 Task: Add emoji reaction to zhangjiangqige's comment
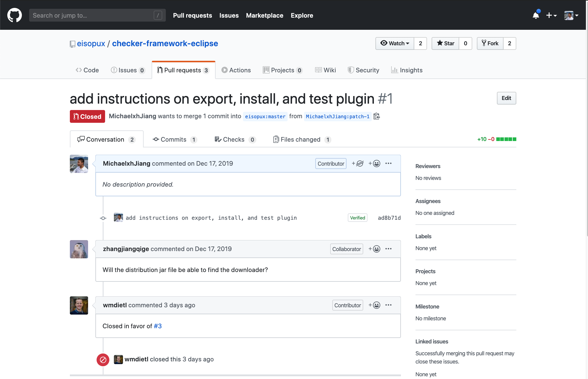374,249
